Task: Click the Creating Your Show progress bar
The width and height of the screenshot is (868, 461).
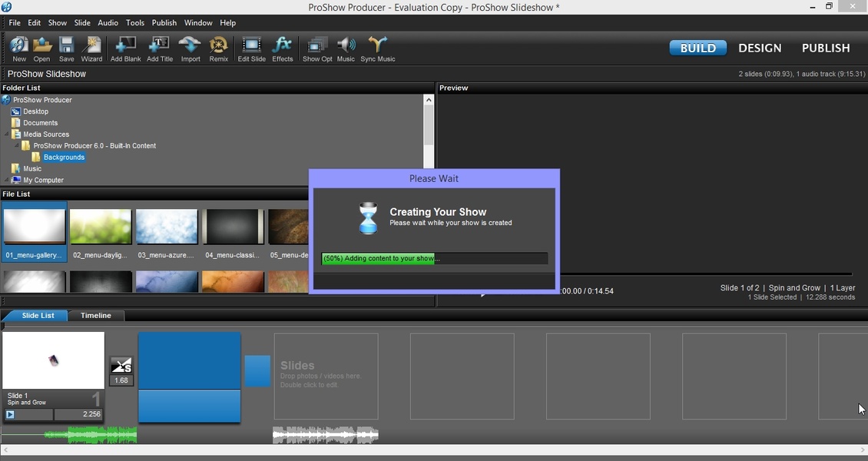Action: point(434,259)
